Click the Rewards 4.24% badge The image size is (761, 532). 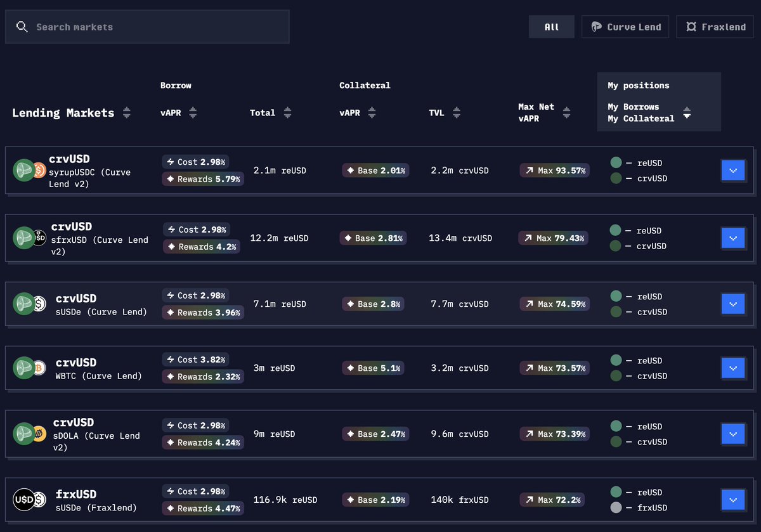click(x=203, y=443)
